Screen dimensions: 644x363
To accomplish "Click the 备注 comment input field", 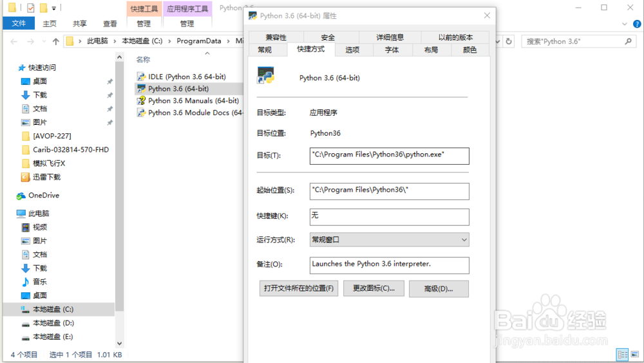I will coord(390,265).
